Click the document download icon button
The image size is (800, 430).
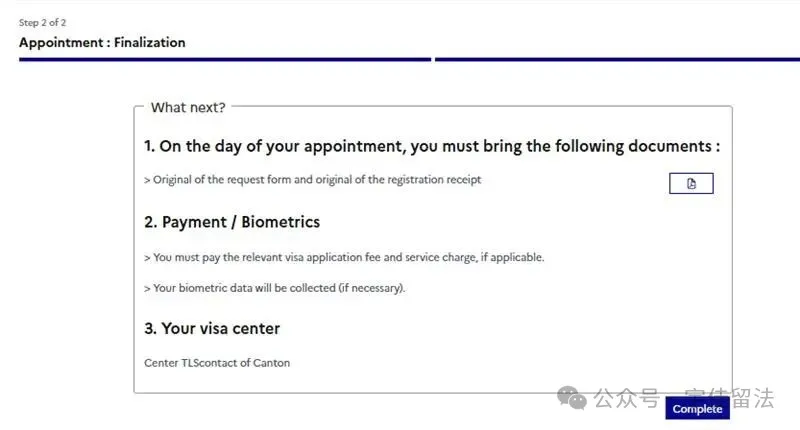[691, 184]
